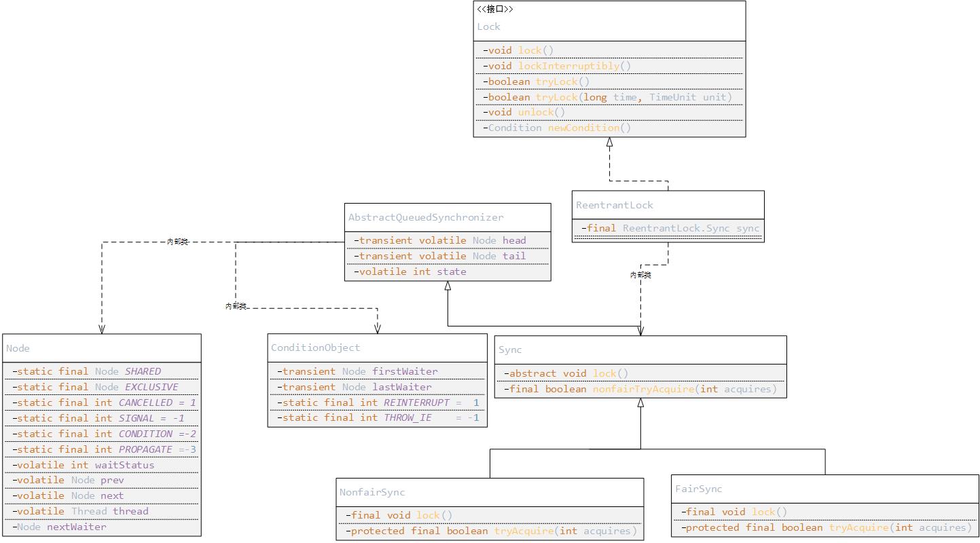Viewport: 980px width, 543px height.
Task: Click 内部类 label on ConditionObject connector
Action: click(236, 306)
